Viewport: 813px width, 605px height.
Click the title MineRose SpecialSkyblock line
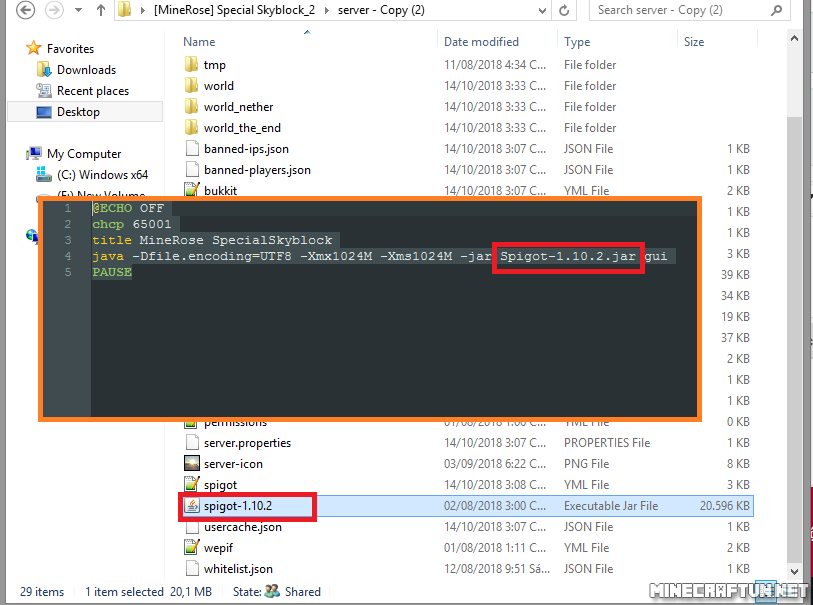[212, 241]
